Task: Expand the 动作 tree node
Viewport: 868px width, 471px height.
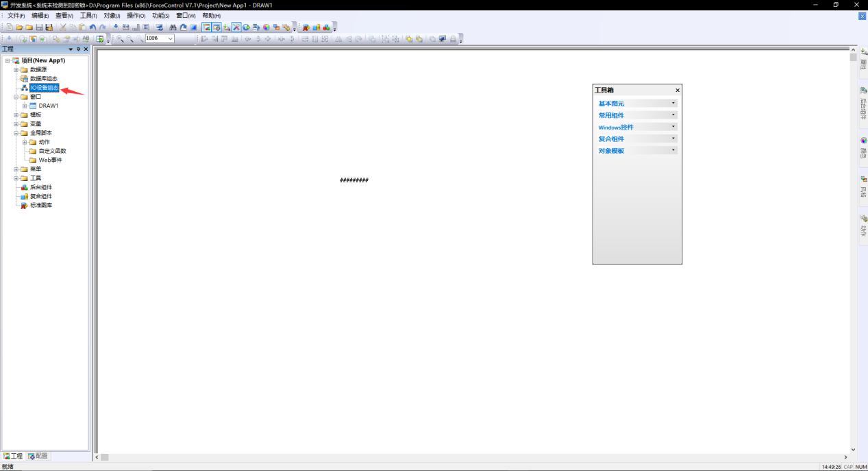Action: click(25, 142)
